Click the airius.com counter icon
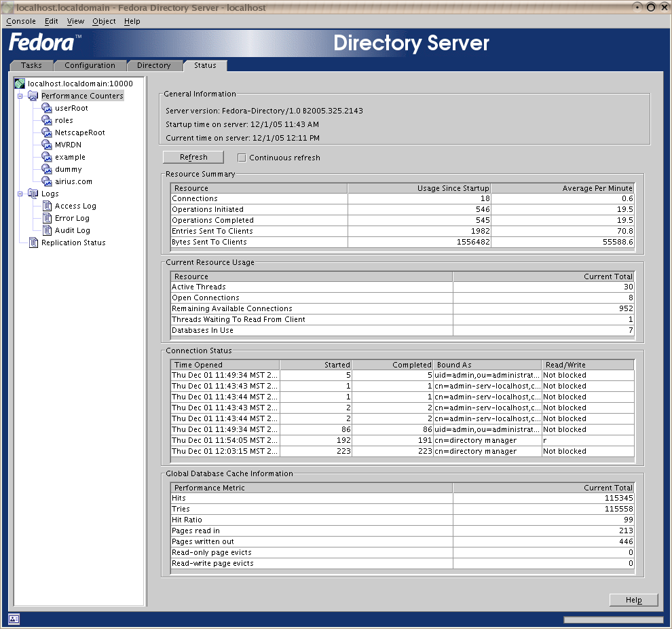Viewport: 672px width, 629px height. click(x=47, y=181)
